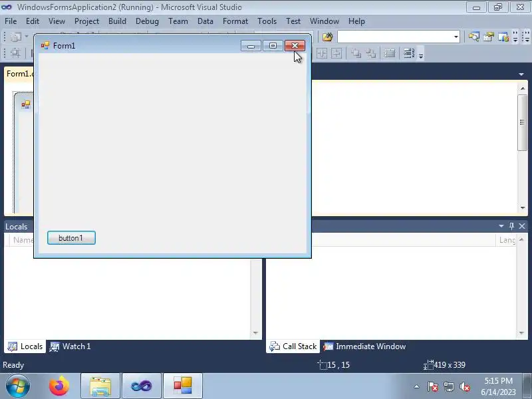Toggle auto-hide pin on Call Stack panel
The image size is (532, 399).
[x=511, y=226]
